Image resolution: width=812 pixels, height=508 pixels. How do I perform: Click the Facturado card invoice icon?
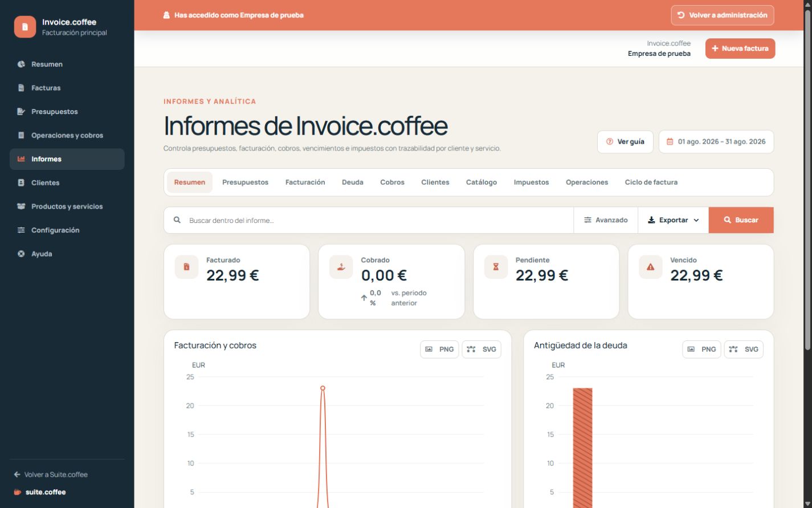click(x=186, y=267)
